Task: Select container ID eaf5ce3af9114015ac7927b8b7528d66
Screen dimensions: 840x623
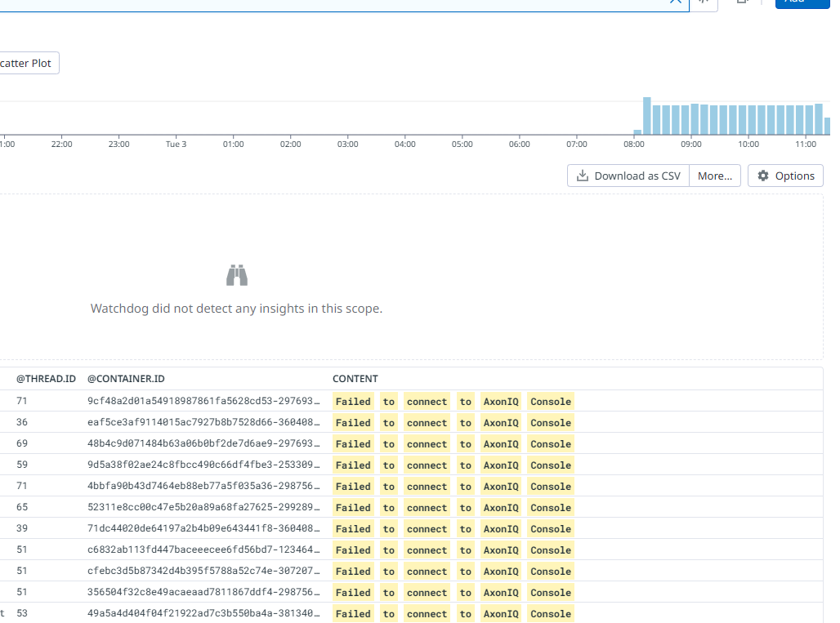Action: [x=203, y=422]
